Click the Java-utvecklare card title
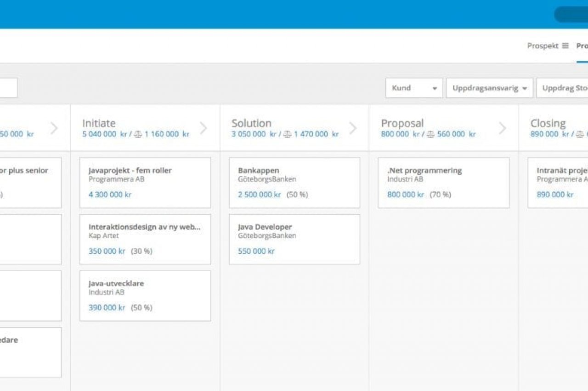The height and width of the screenshot is (391, 588). tap(116, 284)
